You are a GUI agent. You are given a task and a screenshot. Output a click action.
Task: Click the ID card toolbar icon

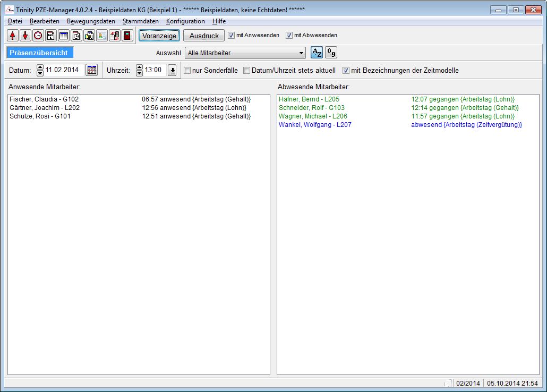[x=101, y=36]
